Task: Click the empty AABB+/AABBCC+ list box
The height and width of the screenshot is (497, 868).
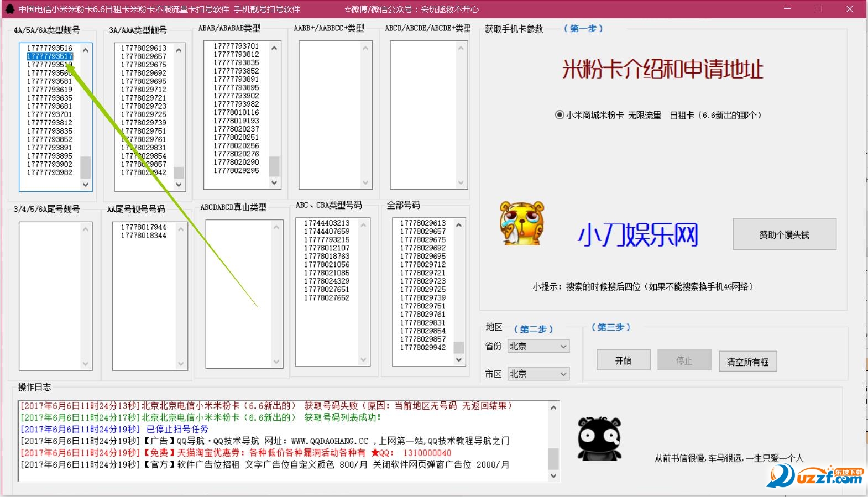Action: point(336,115)
